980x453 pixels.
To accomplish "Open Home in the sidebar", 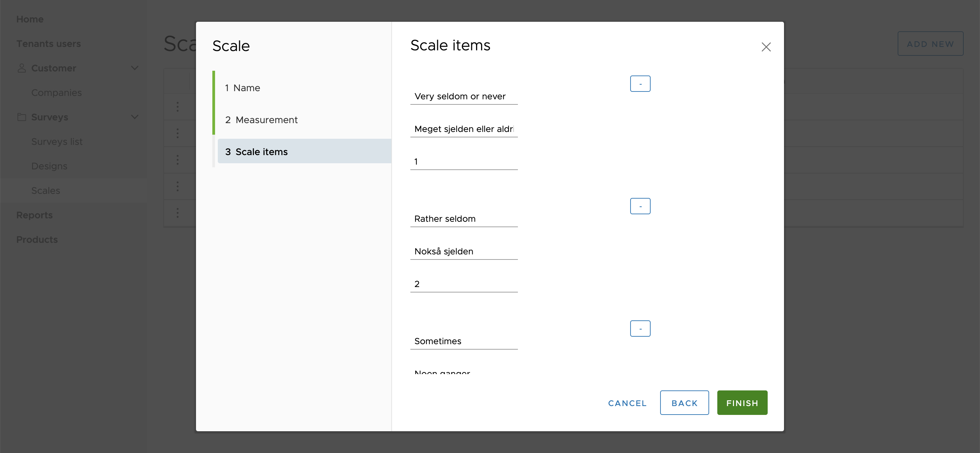I will (x=30, y=19).
